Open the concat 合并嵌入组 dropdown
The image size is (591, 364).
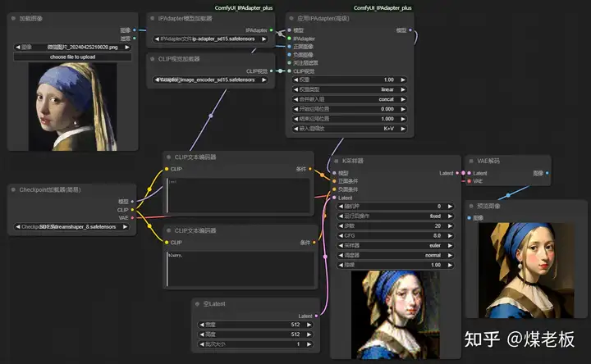click(x=350, y=99)
